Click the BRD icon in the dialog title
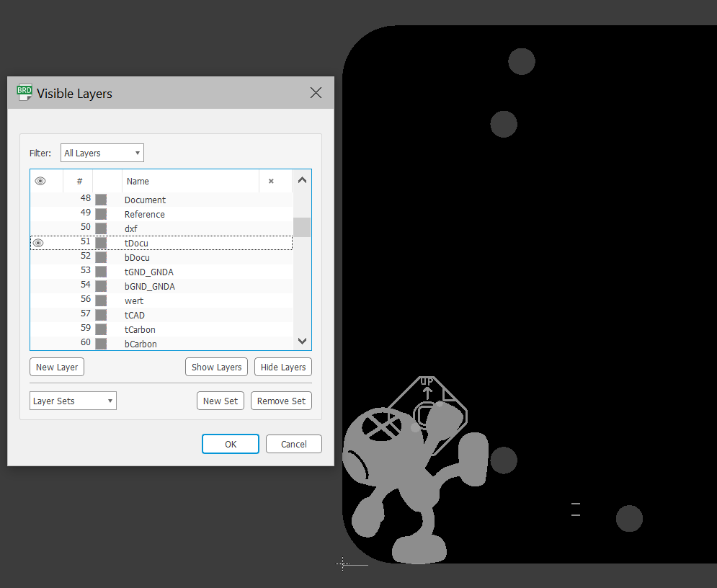The image size is (717, 588). click(25, 92)
